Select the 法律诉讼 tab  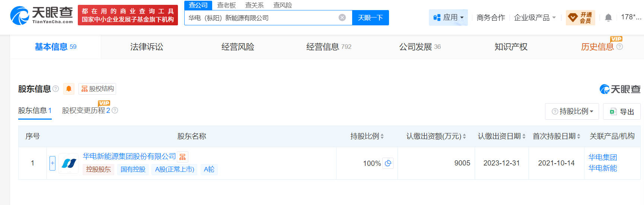pyautogui.click(x=147, y=47)
